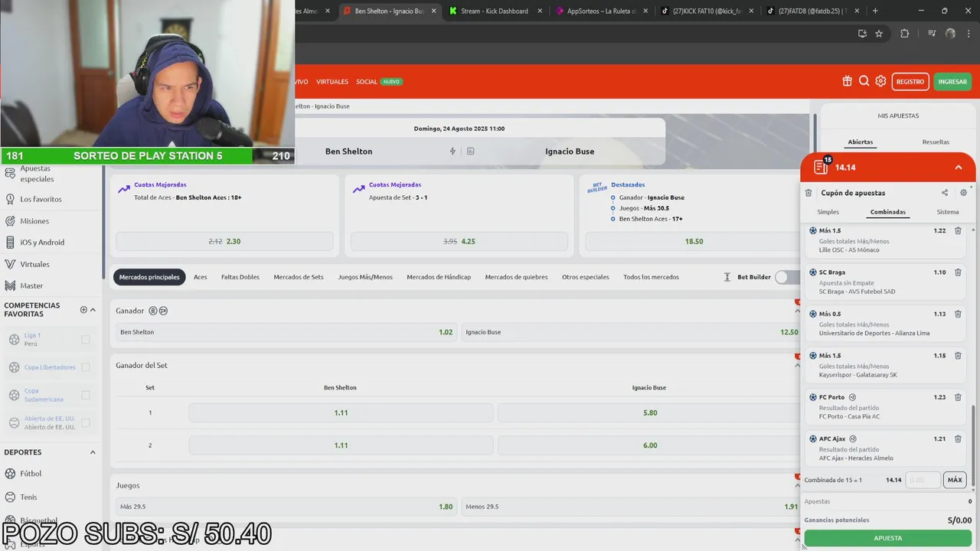
Task: Select the boosted Aces 18+ odds 2.30
Action: click(224, 241)
